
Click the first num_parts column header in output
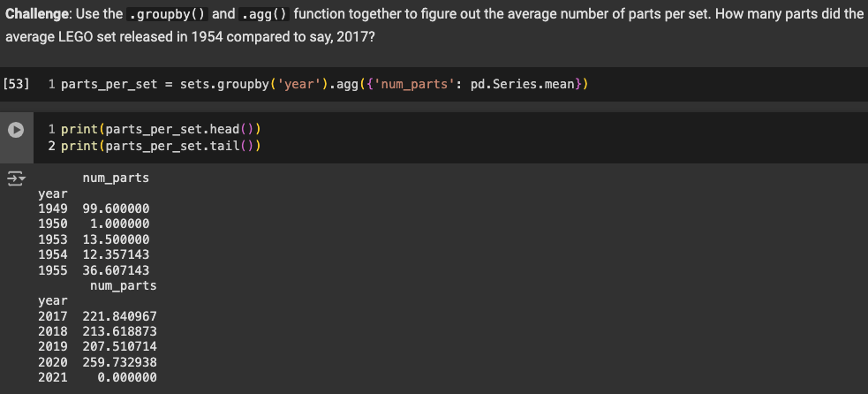tap(116, 178)
